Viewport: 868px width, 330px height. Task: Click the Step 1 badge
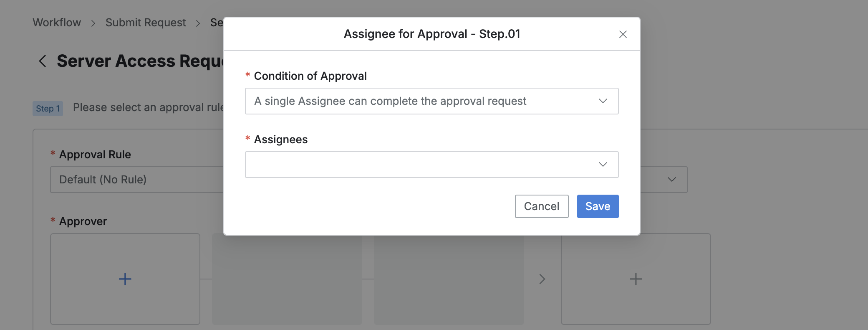tap(48, 109)
